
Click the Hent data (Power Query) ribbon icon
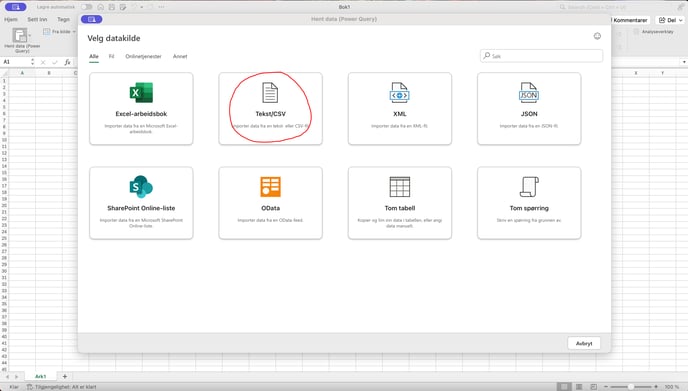pyautogui.click(x=20, y=35)
